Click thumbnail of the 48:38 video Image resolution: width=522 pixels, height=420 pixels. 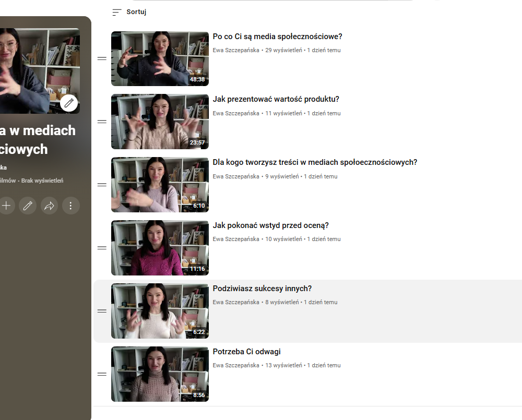tap(160, 58)
